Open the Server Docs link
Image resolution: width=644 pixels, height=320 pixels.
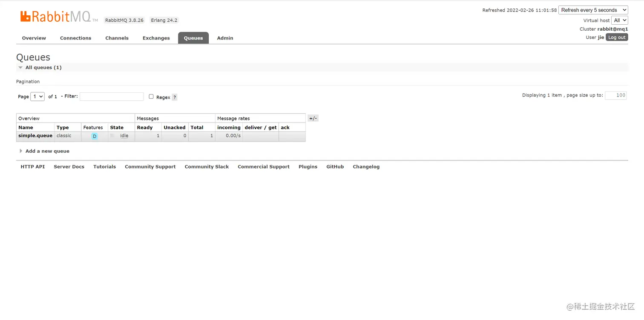[x=69, y=167]
